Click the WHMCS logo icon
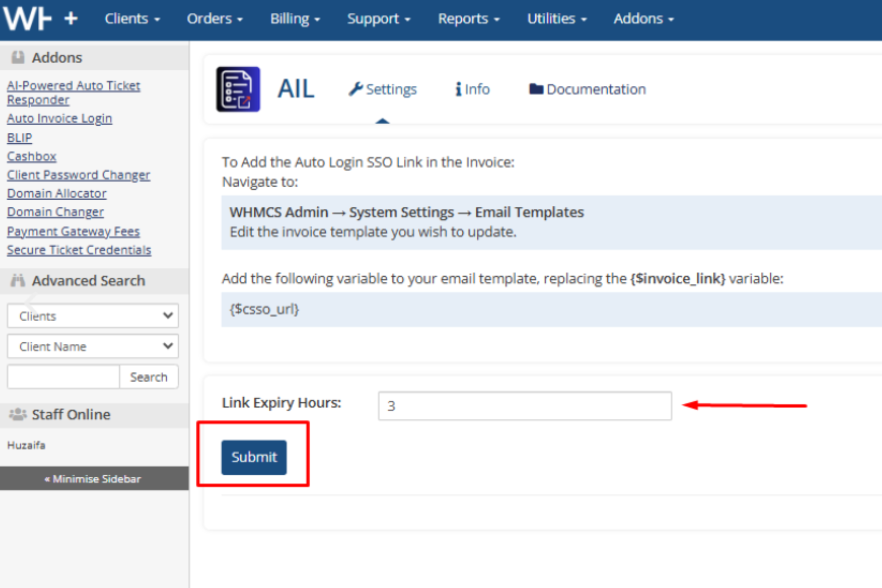Viewport: 882px width, 588px height. [27, 18]
